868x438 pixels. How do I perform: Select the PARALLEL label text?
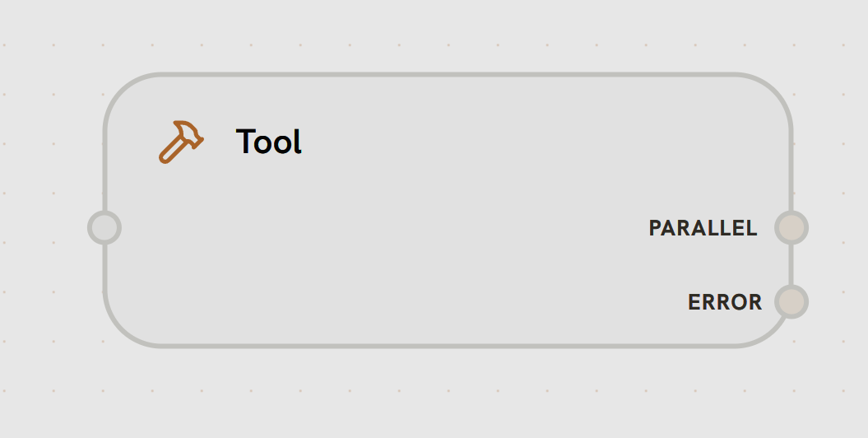(703, 228)
